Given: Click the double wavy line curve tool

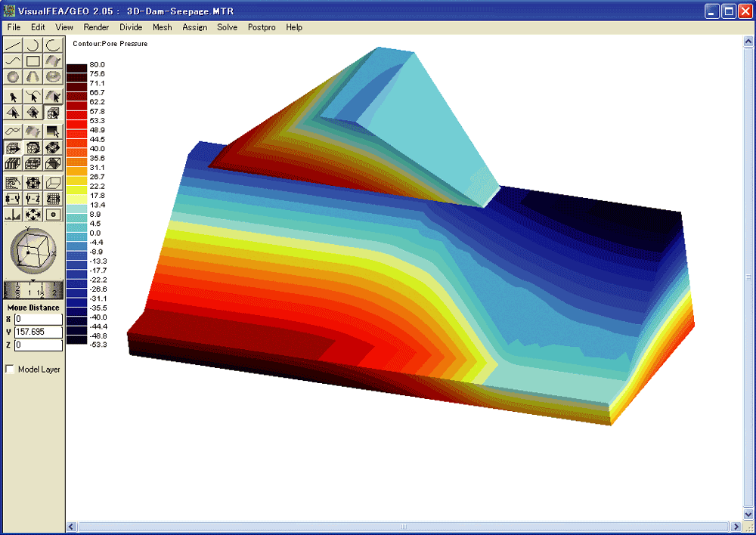Looking at the screenshot, I should coord(13,131).
